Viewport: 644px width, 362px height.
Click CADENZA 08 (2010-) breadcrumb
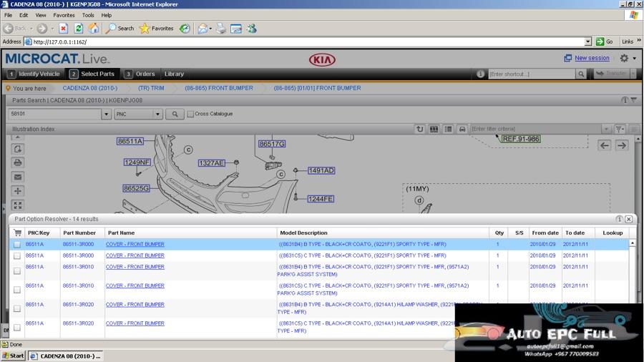pos(90,88)
